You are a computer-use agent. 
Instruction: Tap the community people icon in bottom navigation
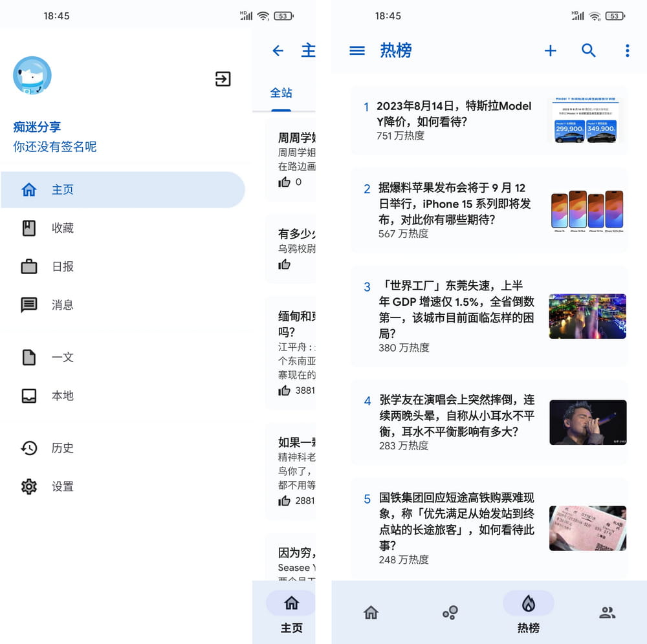point(607,611)
